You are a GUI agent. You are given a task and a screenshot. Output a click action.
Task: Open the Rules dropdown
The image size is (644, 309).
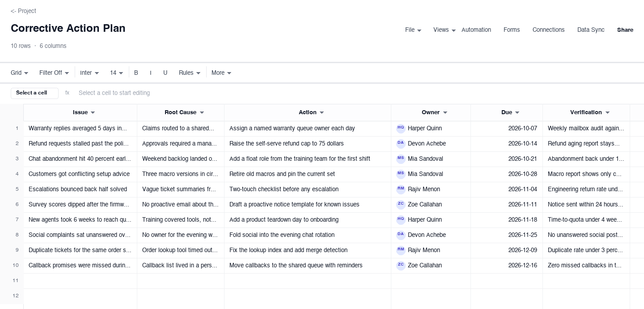tap(190, 73)
